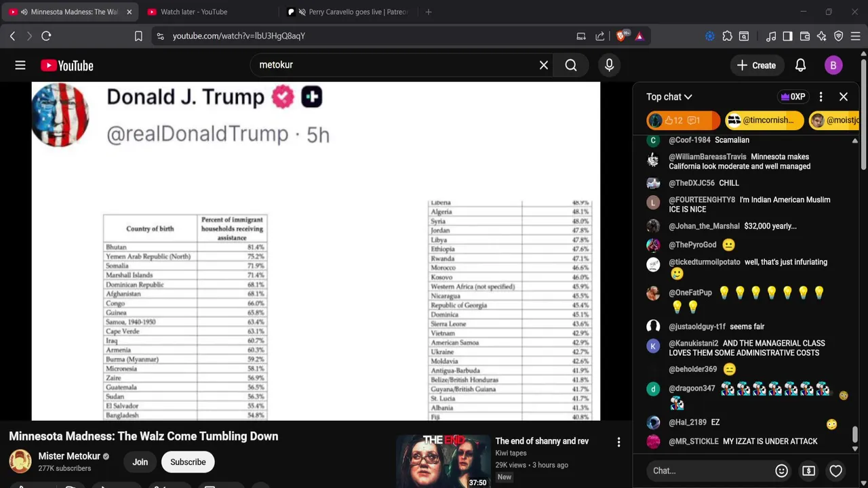Click the address bar URL
Image resolution: width=868 pixels, height=488 pixels.
[x=239, y=36]
